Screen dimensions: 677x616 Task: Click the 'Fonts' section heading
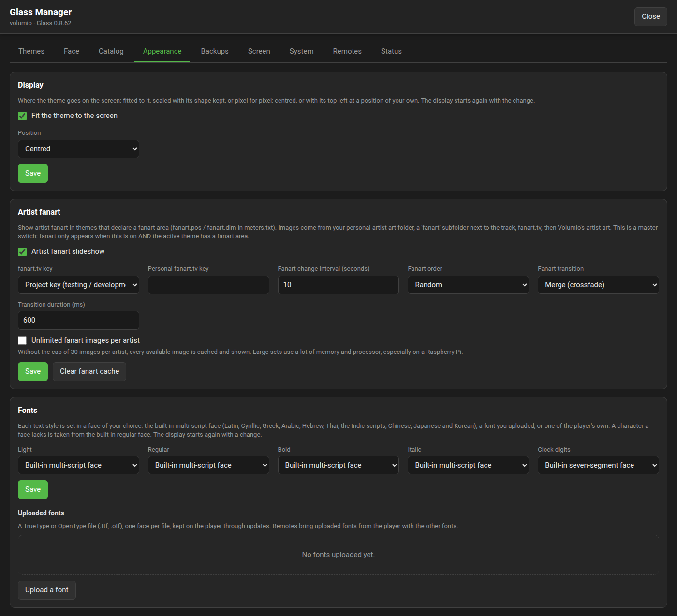[28, 411]
